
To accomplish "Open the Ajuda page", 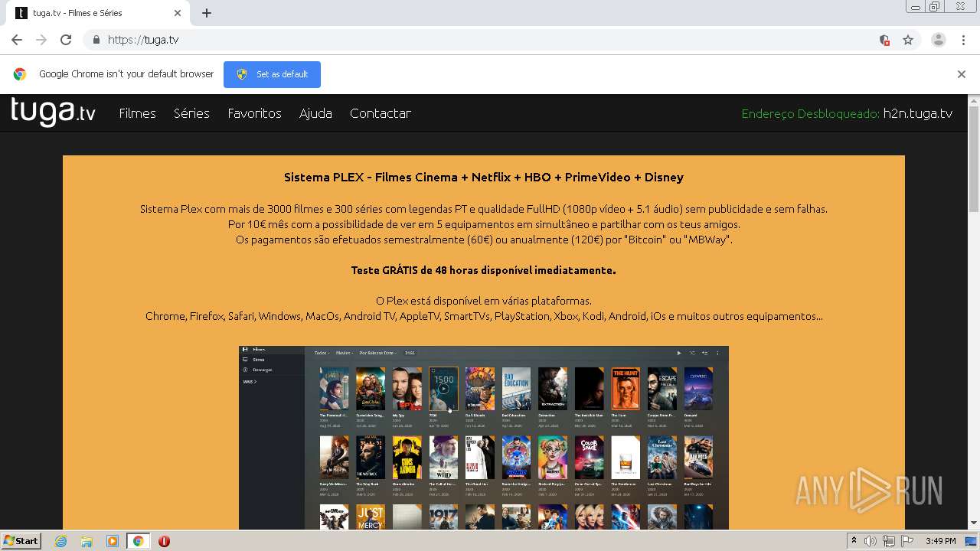I will 315,113.
